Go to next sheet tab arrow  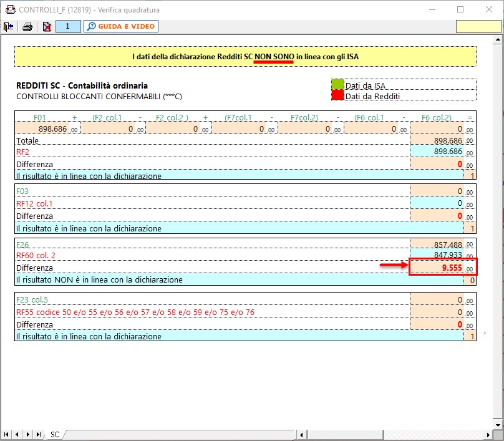point(27,435)
